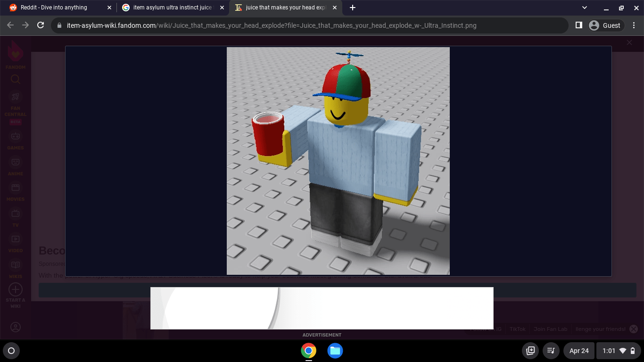The image size is (644, 362).
Task: Open Chrome from the shelf
Action: pos(309,351)
